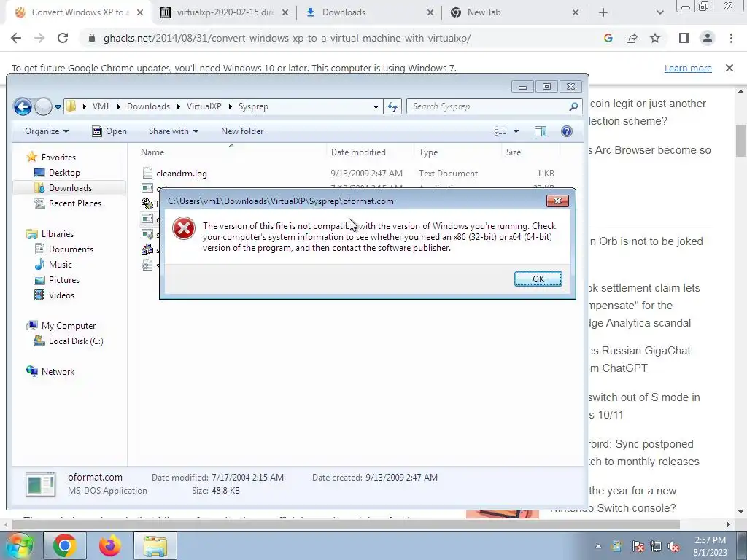Screen dimensions: 747x560
Task: Open Explorer Help icon
Action: click(x=566, y=131)
